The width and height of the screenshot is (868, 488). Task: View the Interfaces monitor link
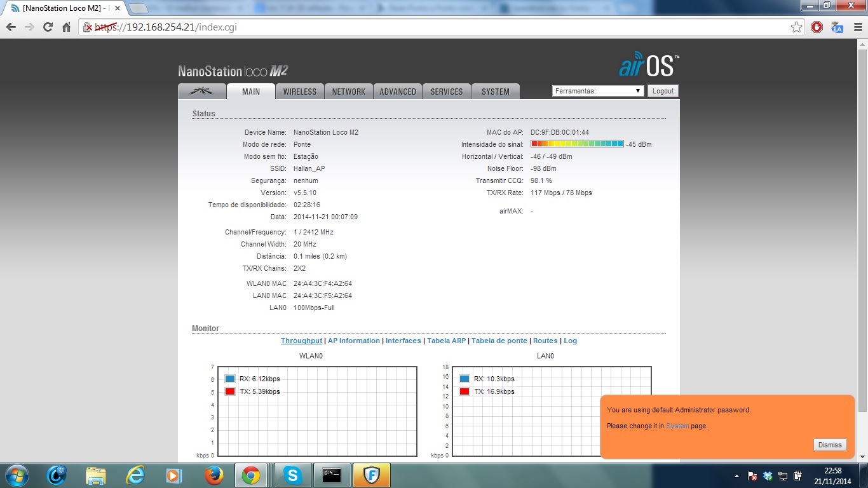[403, 341]
